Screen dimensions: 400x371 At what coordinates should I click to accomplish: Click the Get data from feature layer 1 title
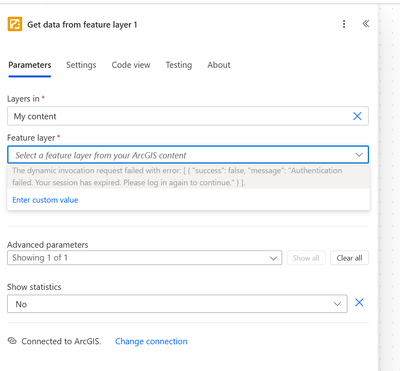(x=82, y=25)
